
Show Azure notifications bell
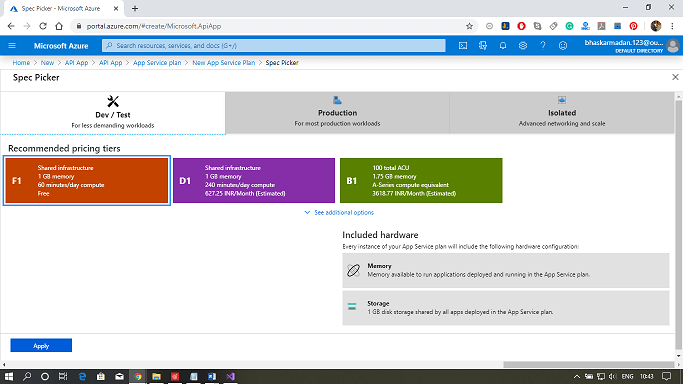[x=503, y=46]
